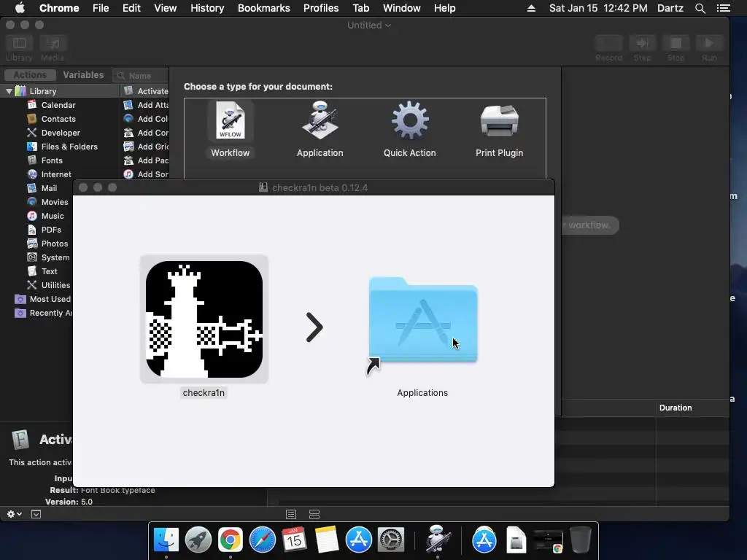Image resolution: width=747 pixels, height=560 pixels.
Task: Open Google Chrome from the Dock
Action: pyautogui.click(x=230, y=540)
